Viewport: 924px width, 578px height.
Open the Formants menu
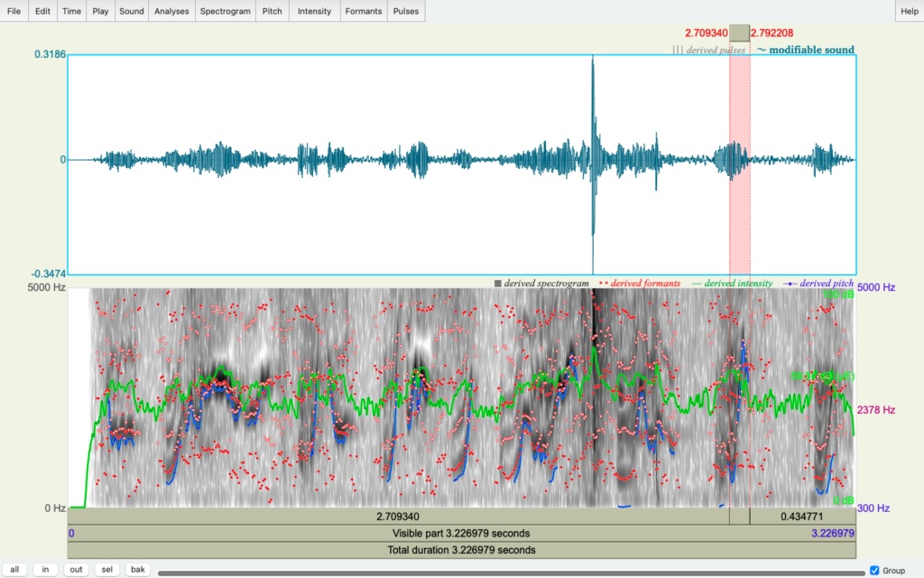point(364,11)
